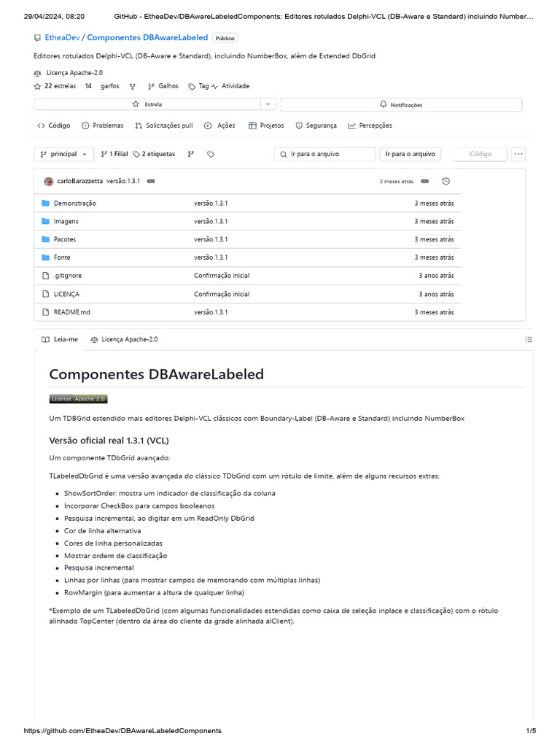Screen dimensions: 560x747
Task: Open the Atividade activity link
Action: [230, 86]
